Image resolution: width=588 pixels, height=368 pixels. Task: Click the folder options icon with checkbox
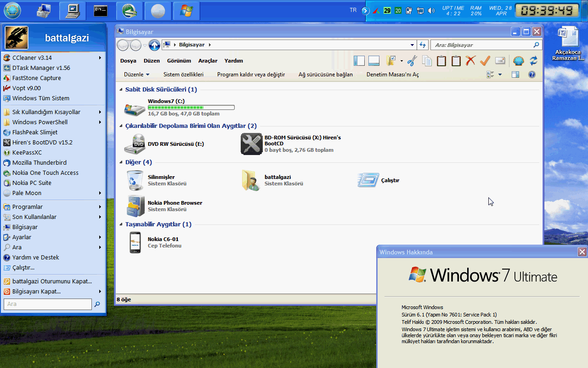click(391, 61)
